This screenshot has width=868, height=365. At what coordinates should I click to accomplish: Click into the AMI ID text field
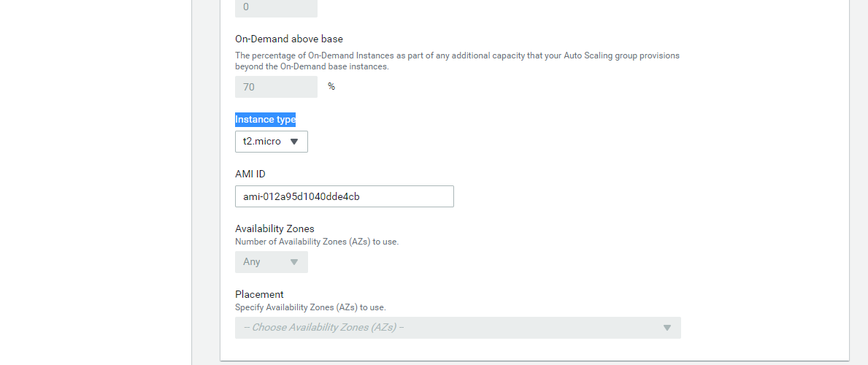pos(345,196)
